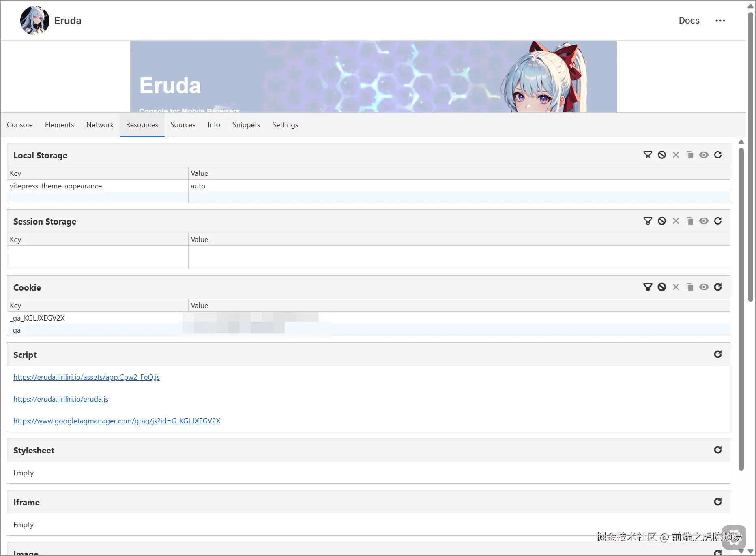Filter Cookie entries
The height and width of the screenshot is (556, 756).
pos(648,287)
